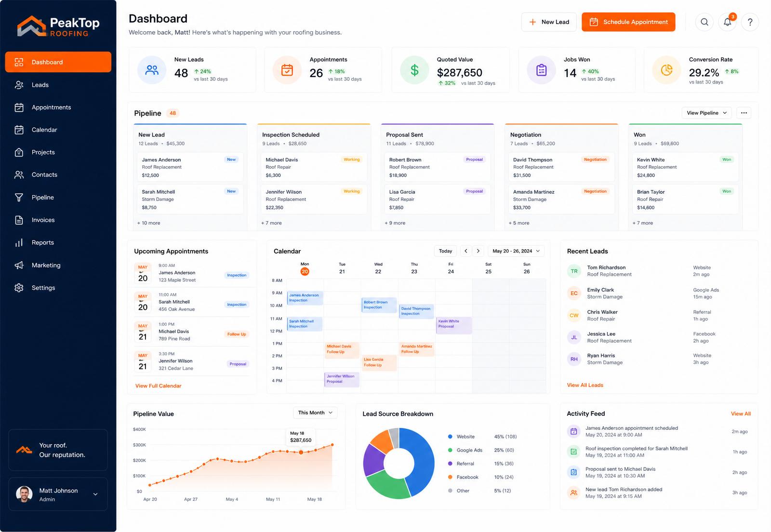Image resolution: width=771 pixels, height=532 pixels.
Task: Open the pipeline three-dots options menu
Action: [x=744, y=113]
